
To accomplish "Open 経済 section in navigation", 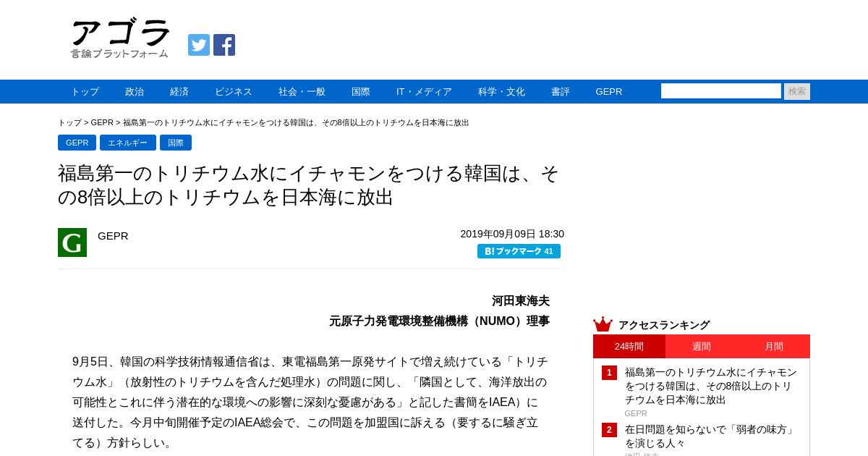I will point(179,92).
